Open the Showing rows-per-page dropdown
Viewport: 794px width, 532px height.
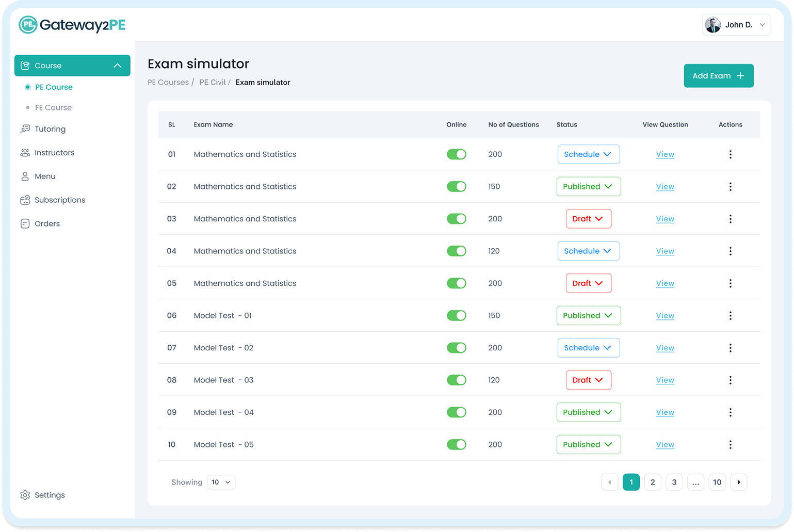[x=221, y=482]
